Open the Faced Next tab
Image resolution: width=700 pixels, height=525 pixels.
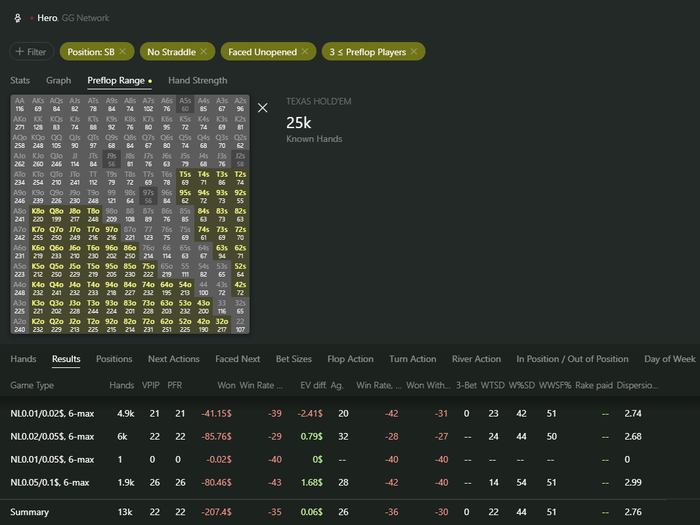click(238, 359)
